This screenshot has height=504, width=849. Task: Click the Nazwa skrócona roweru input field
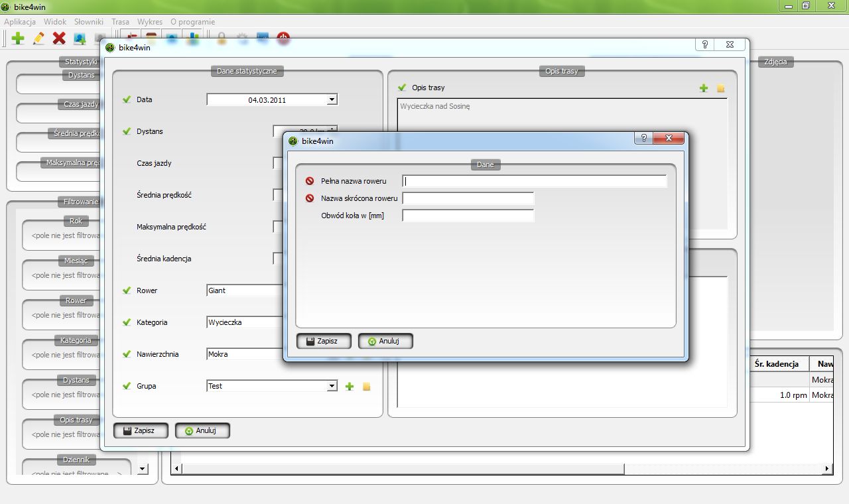pos(468,198)
